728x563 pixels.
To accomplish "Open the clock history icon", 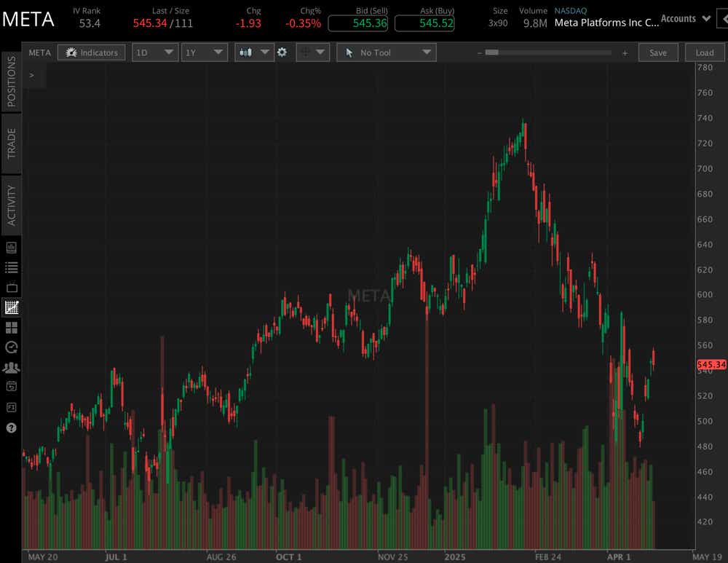I will pyautogui.click(x=12, y=347).
